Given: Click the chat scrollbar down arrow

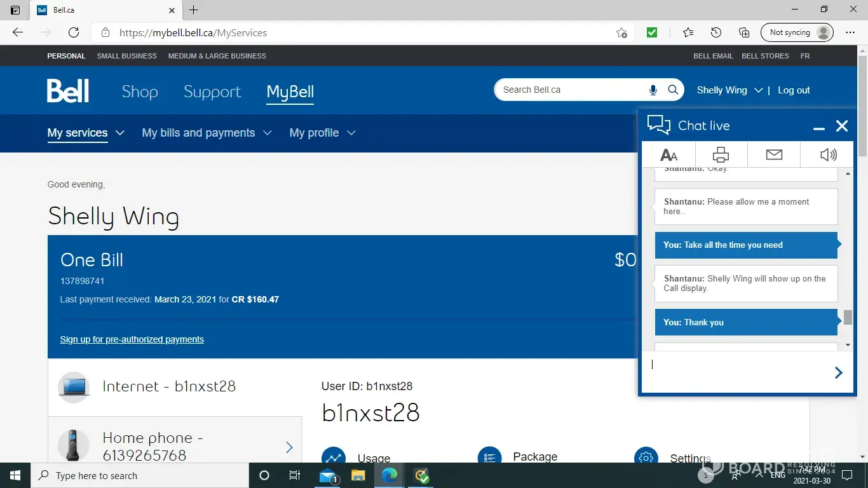Looking at the screenshot, I should click(x=848, y=345).
